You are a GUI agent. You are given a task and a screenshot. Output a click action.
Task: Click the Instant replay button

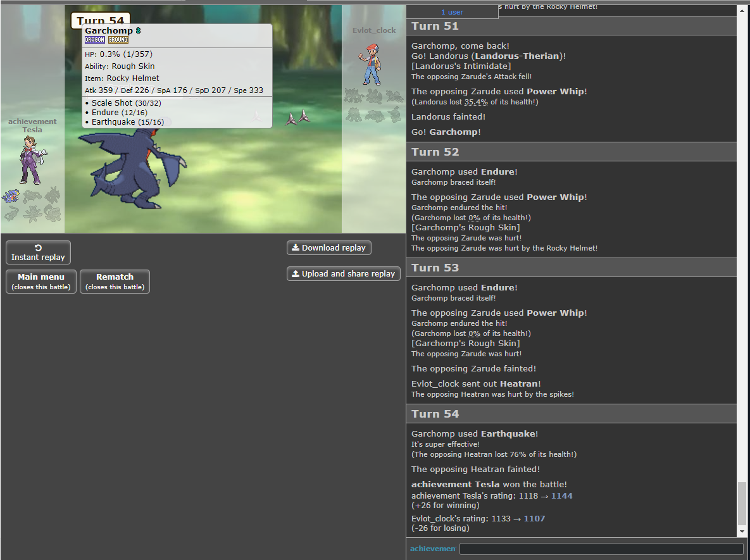[38, 252]
